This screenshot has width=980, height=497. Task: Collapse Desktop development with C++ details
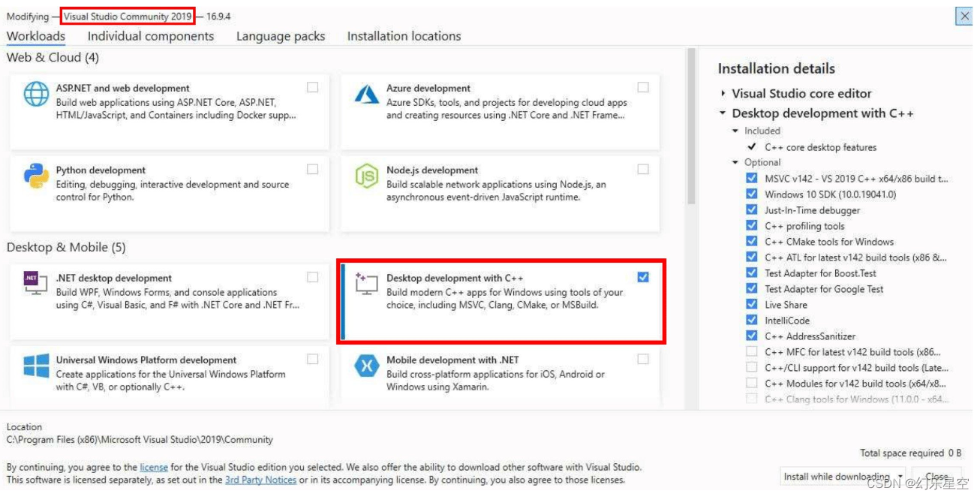pos(723,113)
